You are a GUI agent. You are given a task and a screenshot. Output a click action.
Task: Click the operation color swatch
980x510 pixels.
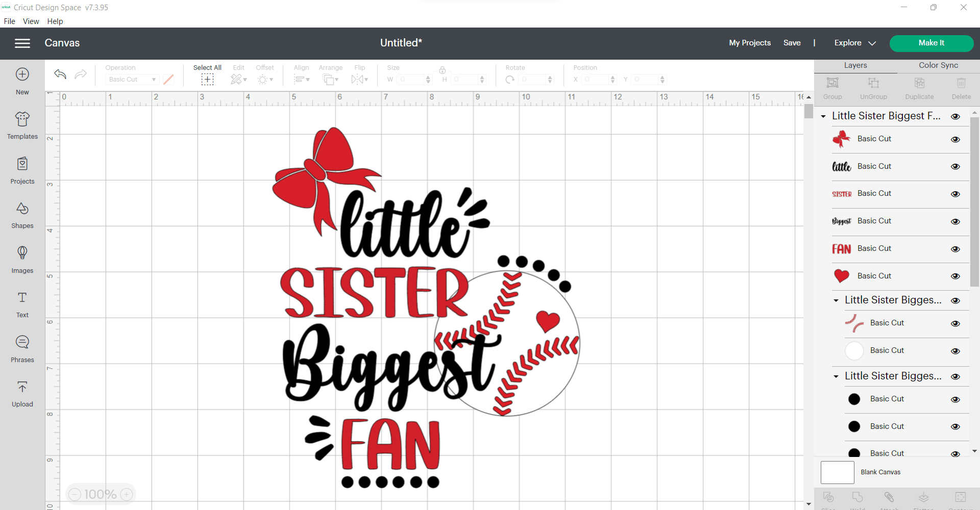point(168,80)
